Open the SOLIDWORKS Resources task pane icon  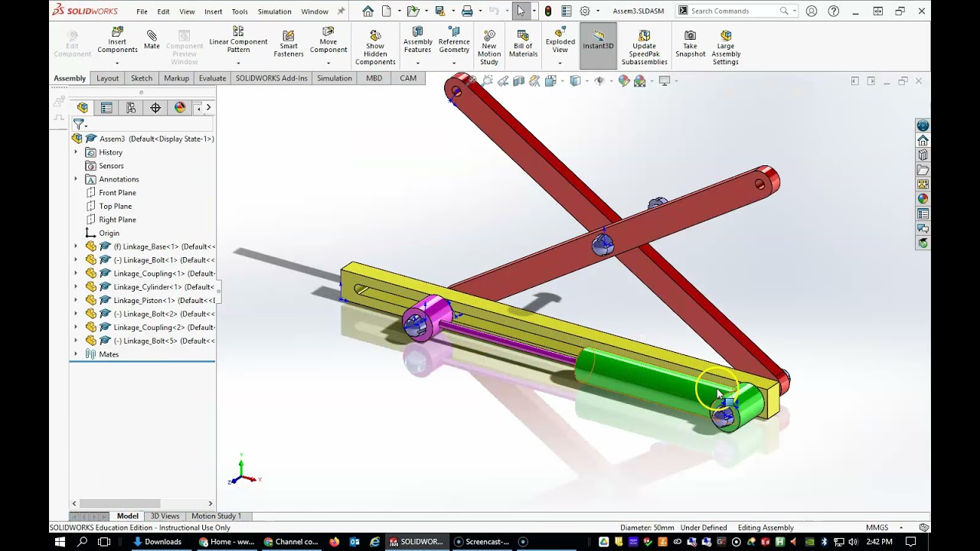[923, 141]
